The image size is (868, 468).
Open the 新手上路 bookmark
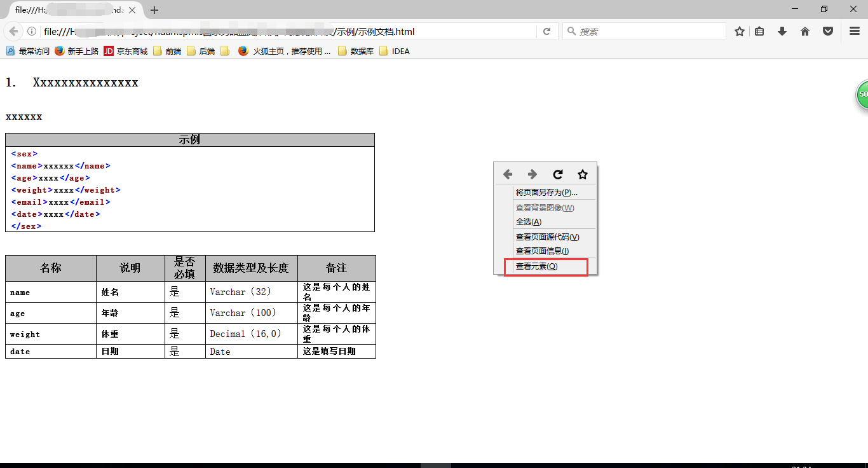pos(77,52)
